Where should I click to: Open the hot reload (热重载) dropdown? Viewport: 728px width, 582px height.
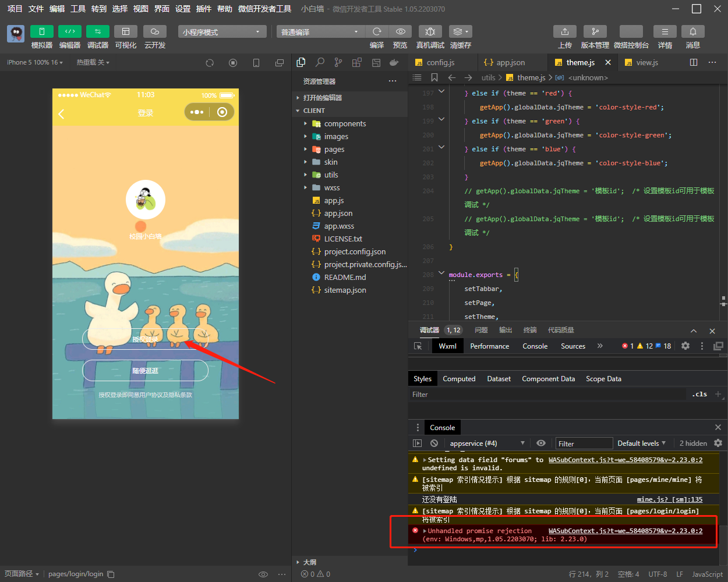(93, 62)
